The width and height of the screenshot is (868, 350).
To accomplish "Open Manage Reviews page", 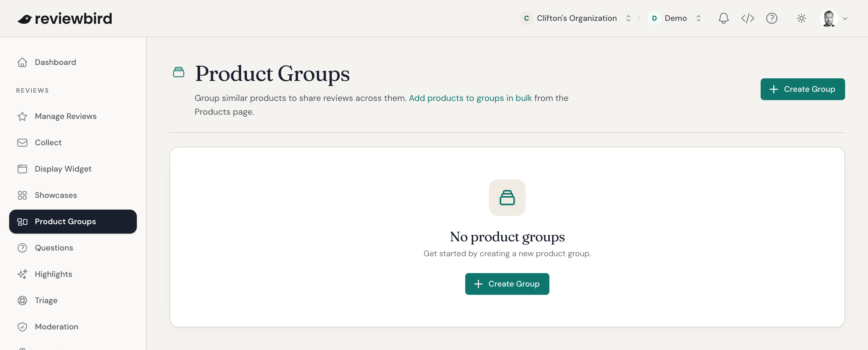I will click(x=73, y=116).
